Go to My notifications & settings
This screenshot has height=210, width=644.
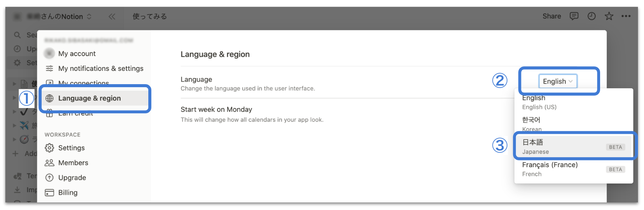click(x=101, y=69)
